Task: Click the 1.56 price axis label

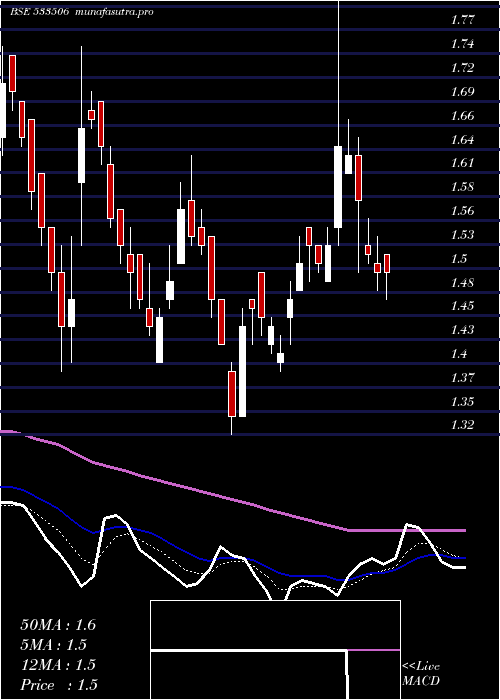Action: pos(462,211)
